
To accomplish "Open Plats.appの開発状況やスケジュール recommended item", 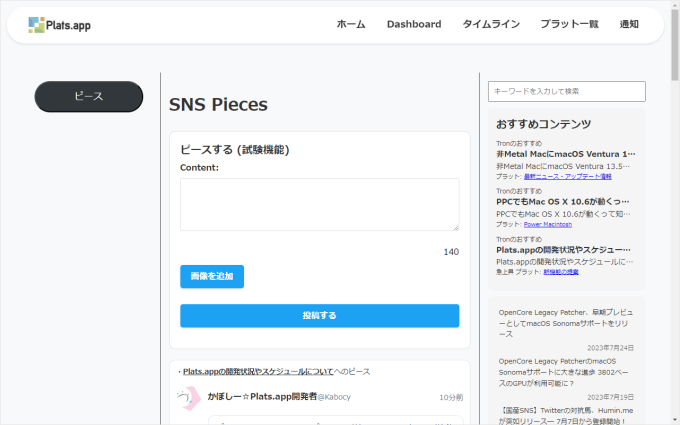I will pos(563,250).
